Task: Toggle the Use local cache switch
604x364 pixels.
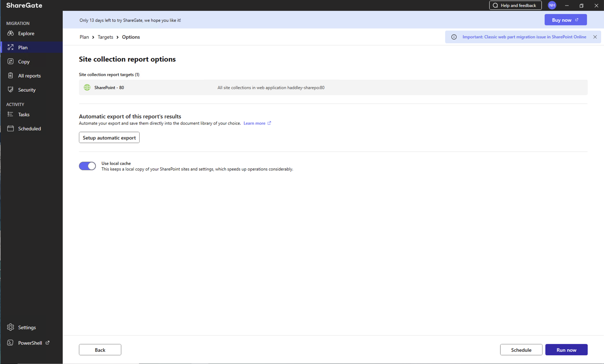Action: 87,166
